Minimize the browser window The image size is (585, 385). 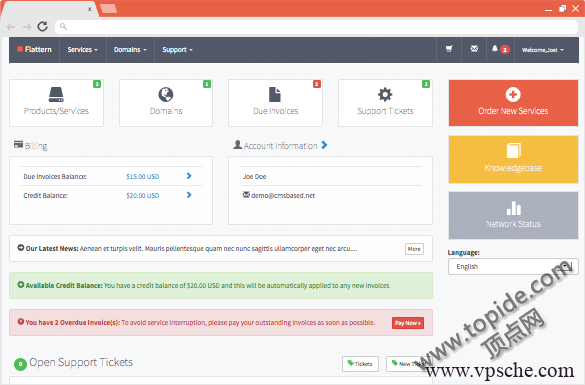(x=548, y=10)
